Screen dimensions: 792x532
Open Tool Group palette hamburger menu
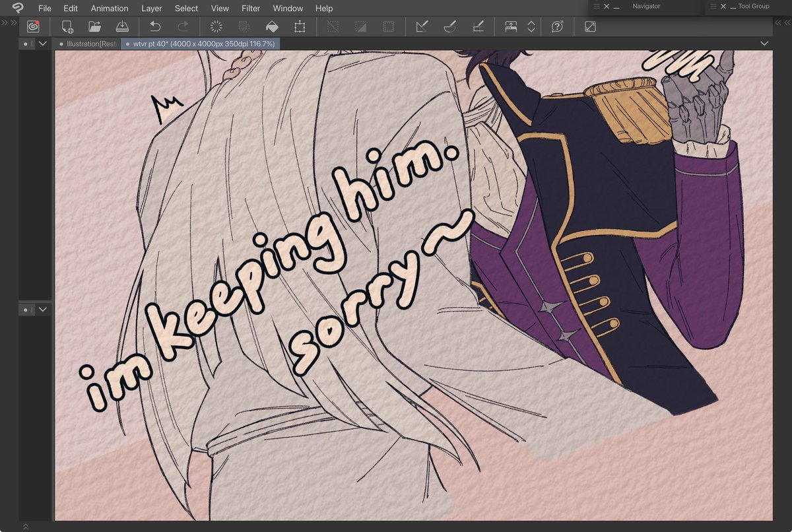pyautogui.click(x=713, y=6)
